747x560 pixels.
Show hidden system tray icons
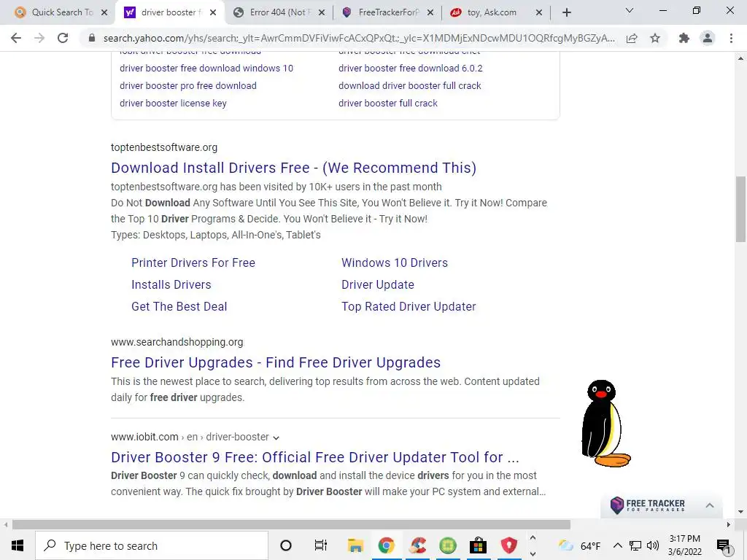pos(617,545)
